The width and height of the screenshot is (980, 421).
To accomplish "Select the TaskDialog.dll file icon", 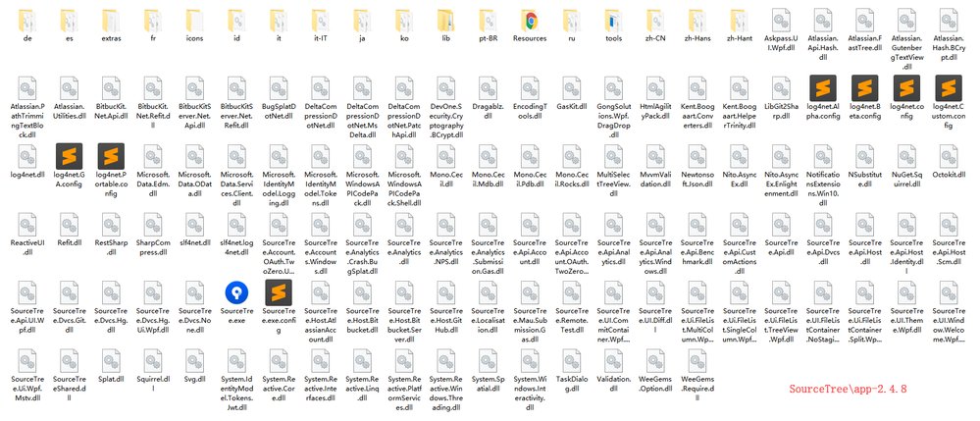I will click(572, 361).
